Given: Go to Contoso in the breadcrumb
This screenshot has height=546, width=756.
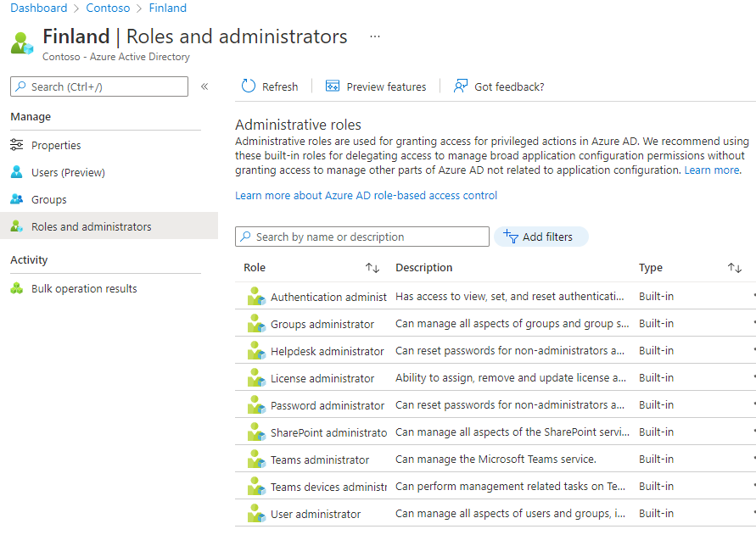Looking at the screenshot, I should [108, 8].
